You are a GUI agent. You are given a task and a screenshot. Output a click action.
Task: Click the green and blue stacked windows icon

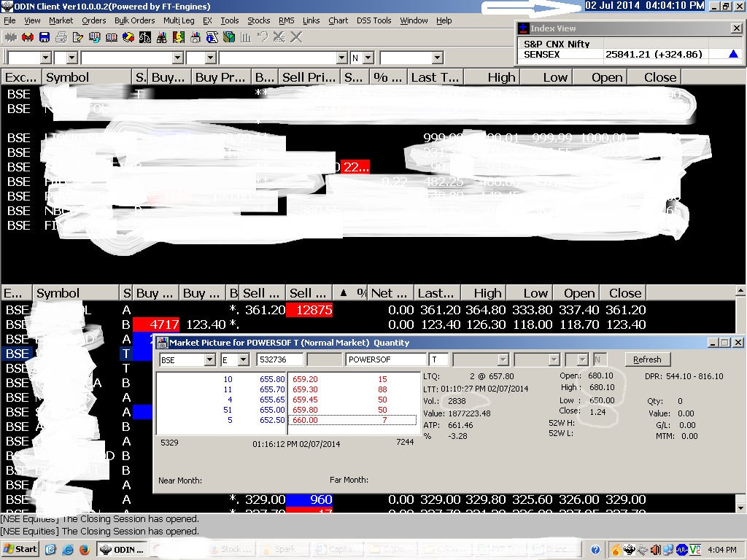[228, 36]
